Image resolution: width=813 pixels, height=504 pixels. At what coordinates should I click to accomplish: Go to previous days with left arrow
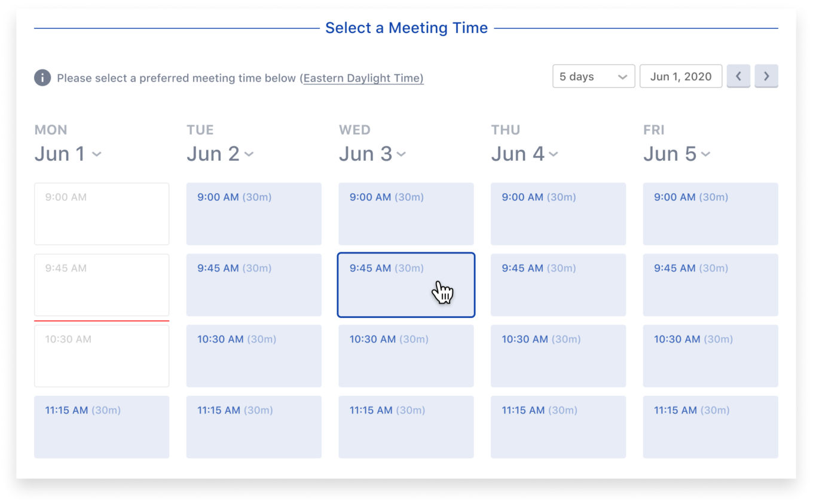(738, 77)
